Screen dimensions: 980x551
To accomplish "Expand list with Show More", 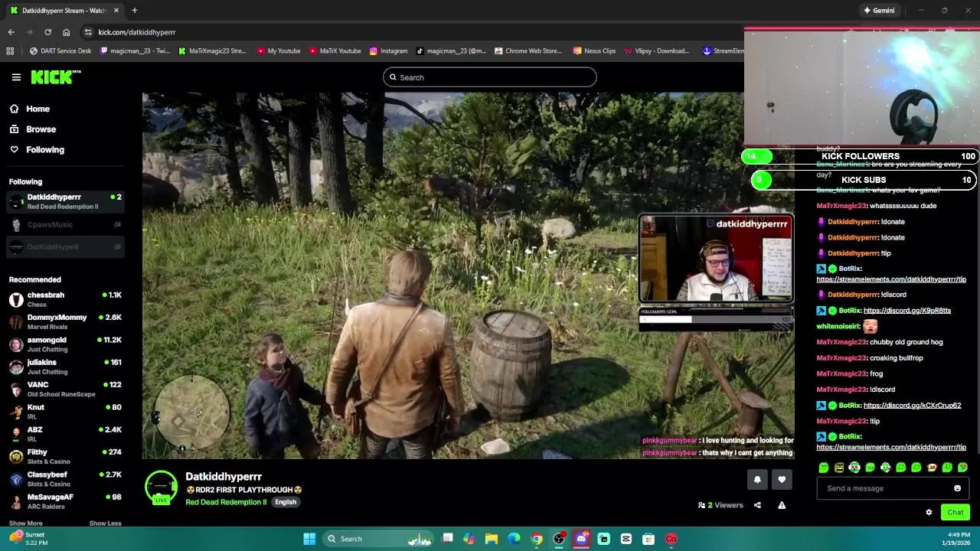I will 25,523.
